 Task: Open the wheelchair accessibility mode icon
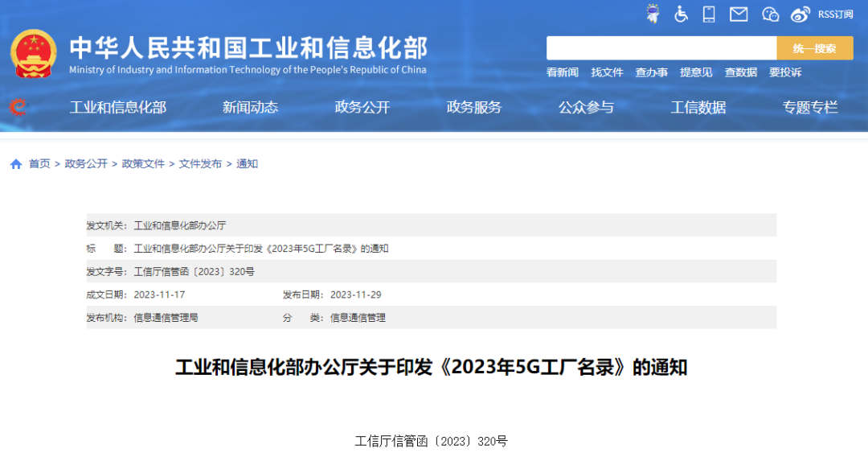[x=681, y=14]
